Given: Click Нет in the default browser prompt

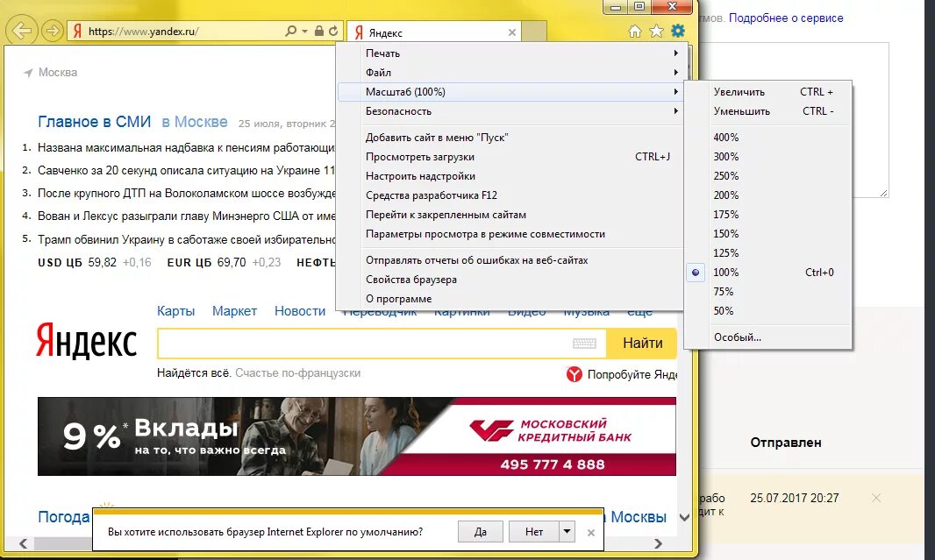Looking at the screenshot, I should (x=534, y=531).
